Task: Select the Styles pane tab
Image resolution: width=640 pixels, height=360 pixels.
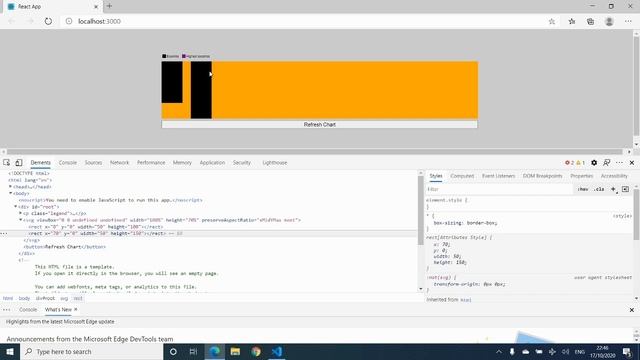Action: tap(436, 176)
